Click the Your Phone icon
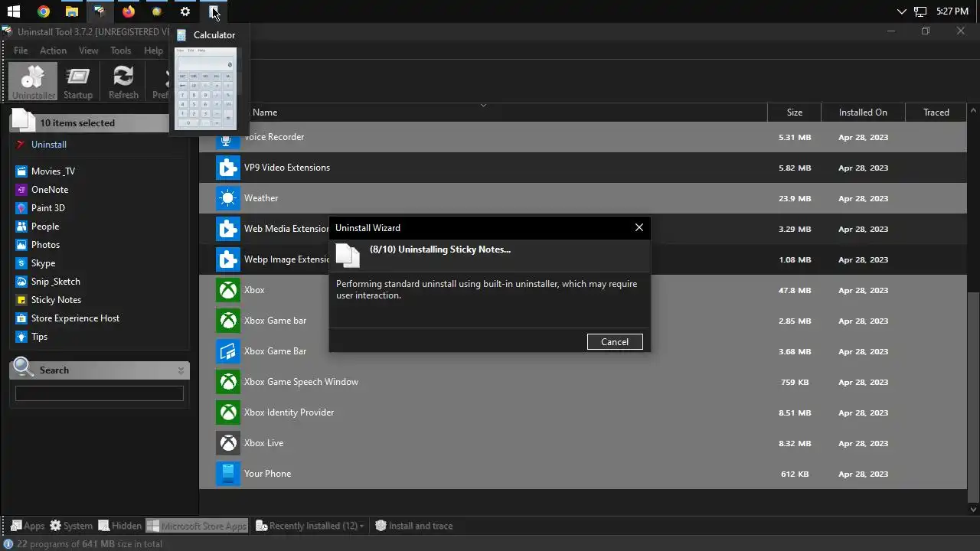 pyautogui.click(x=227, y=474)
